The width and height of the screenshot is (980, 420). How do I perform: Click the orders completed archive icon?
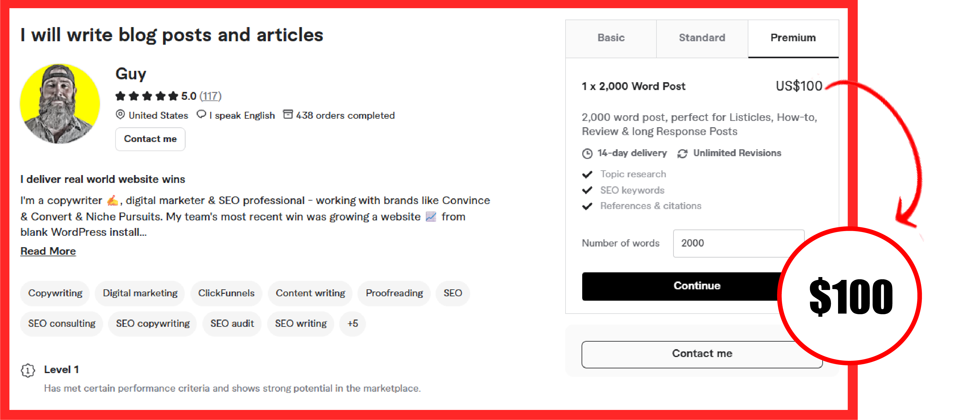288,114
